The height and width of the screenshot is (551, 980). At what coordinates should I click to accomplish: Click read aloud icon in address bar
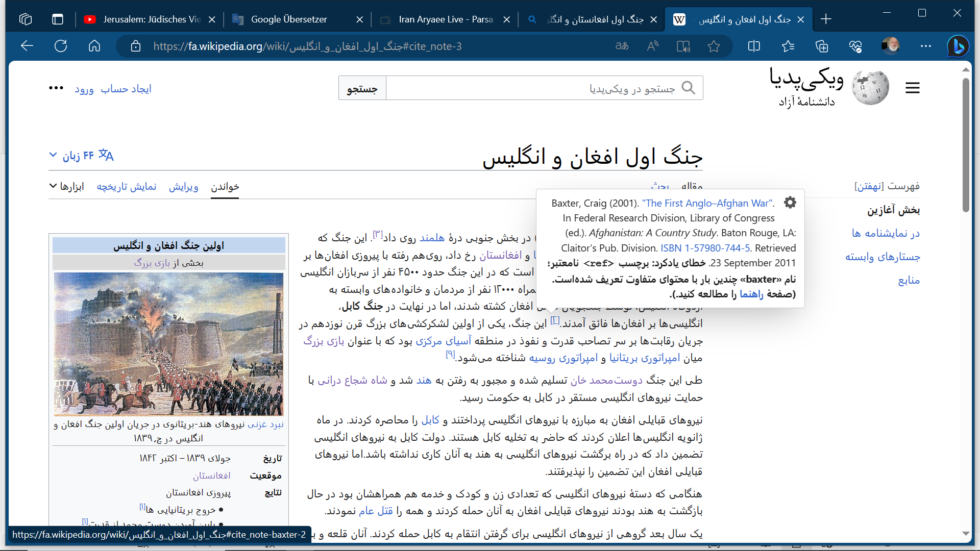click(x=652, y=46)
